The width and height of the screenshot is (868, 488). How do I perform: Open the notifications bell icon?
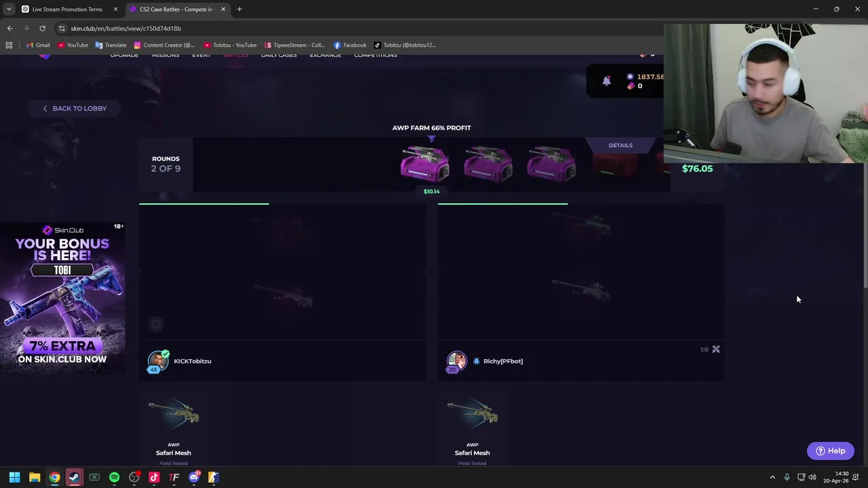pyautogui.click(x=606, y=81)
